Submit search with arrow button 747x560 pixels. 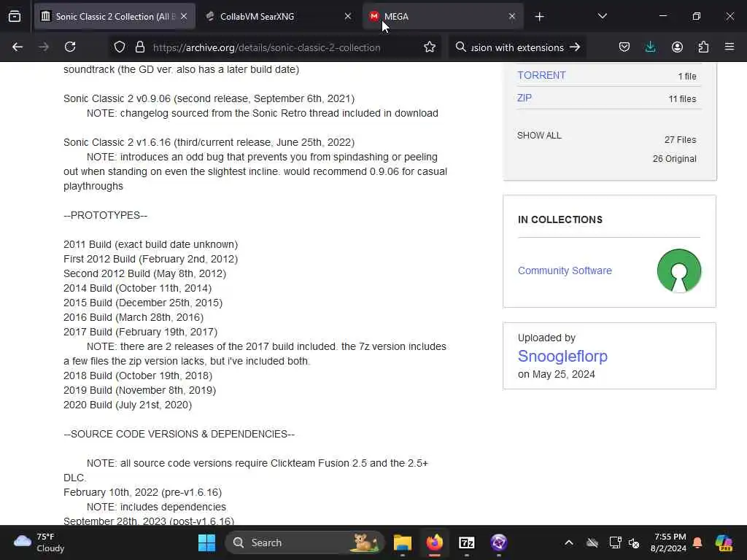click(575, 47)
